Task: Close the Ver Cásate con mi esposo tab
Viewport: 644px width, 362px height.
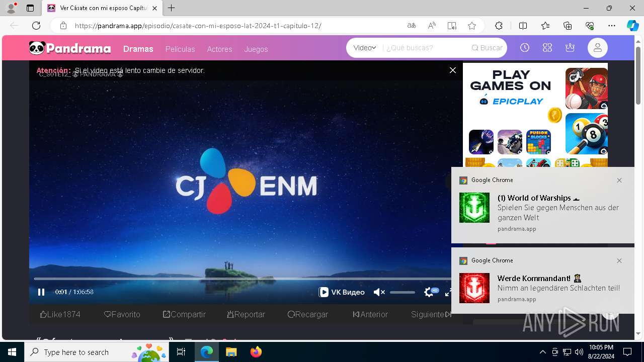Action: 155,8
